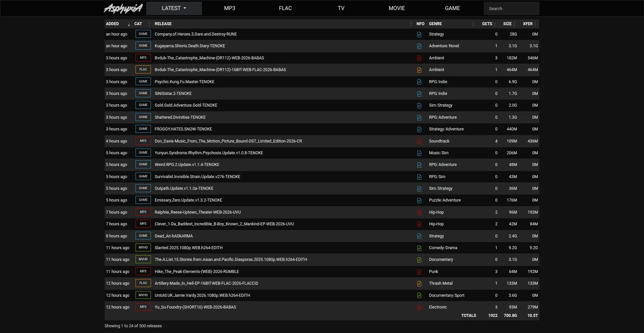Switch to the TV section
The image size is (644, 333).
pos(341,8)
